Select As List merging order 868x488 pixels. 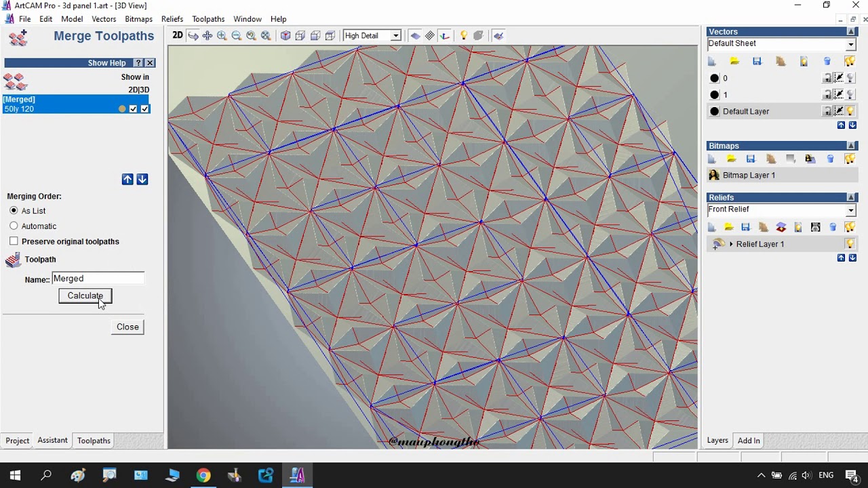click(x=14, y=210)
